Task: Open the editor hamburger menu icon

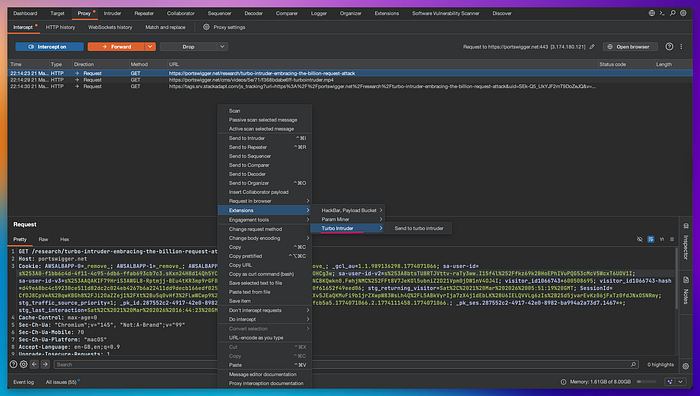Action: (672, 239)
